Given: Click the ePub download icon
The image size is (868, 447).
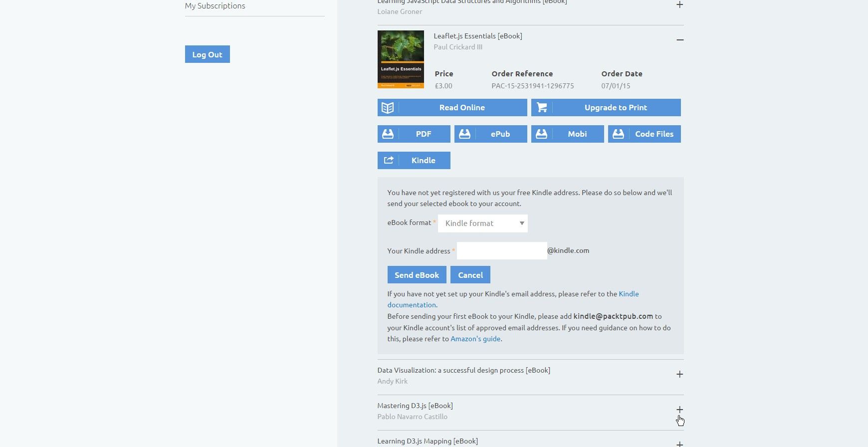Looking at the screenshot, I should pyautogui.click(x=464, y=134).
